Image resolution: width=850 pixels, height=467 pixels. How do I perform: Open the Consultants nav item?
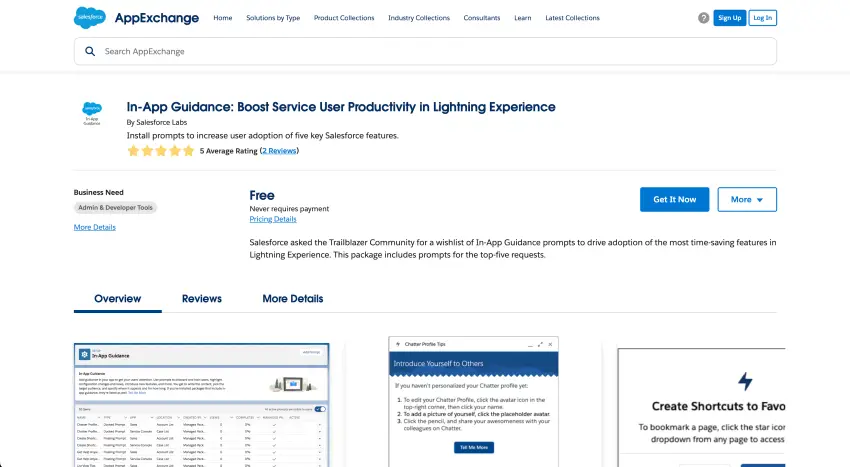pos(483,18)
